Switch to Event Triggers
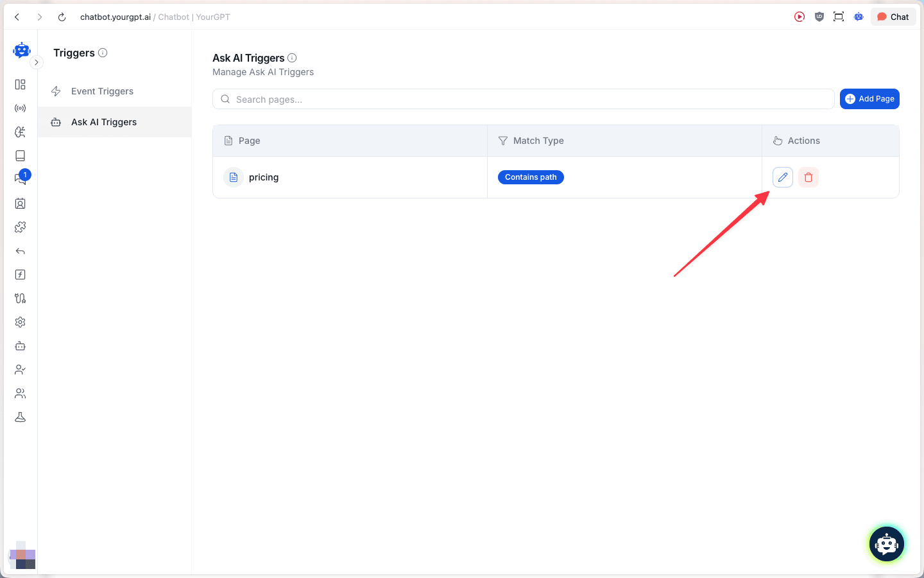 point(102,91)
